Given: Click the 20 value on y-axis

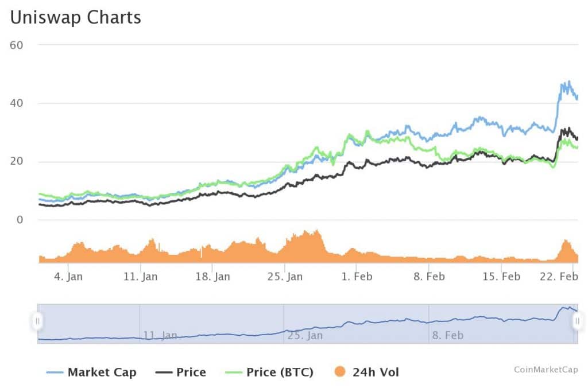Looking at the screenshot, I should pyautogui.click(x=16, y=161).
